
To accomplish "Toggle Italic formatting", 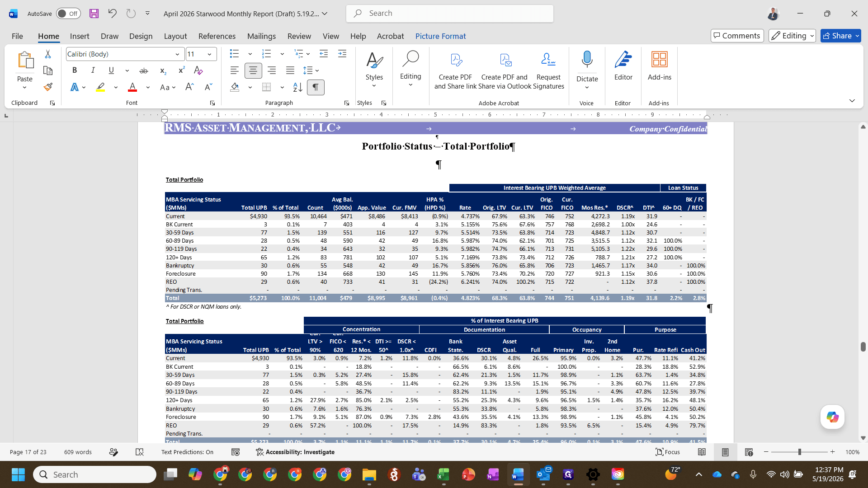I will coord(93,70).
